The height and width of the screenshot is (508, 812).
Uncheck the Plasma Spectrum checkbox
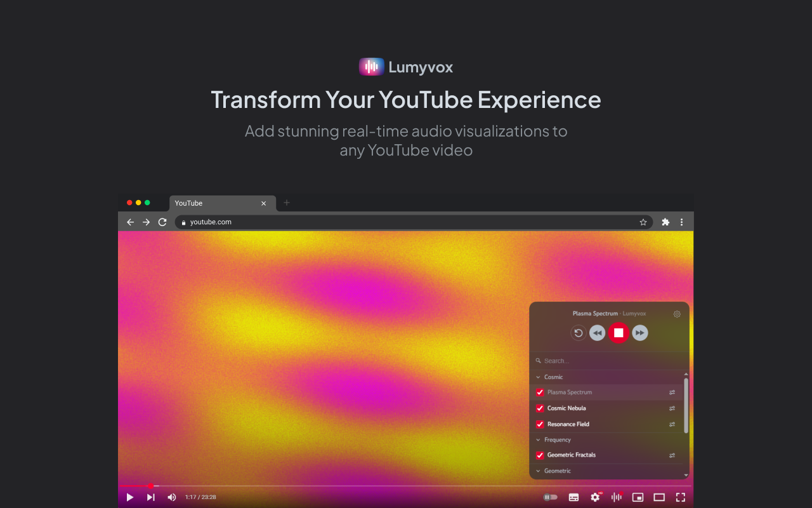(540, 392)
